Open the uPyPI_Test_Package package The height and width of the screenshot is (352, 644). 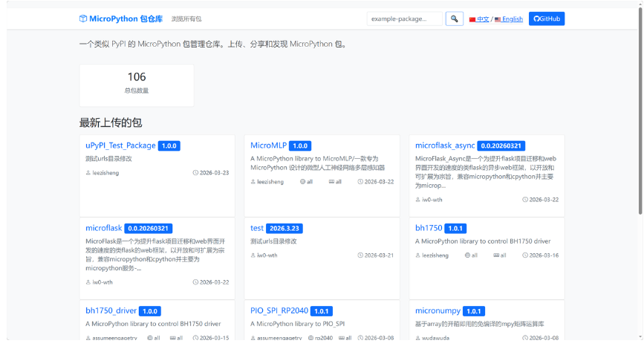[x=120, y=146]
